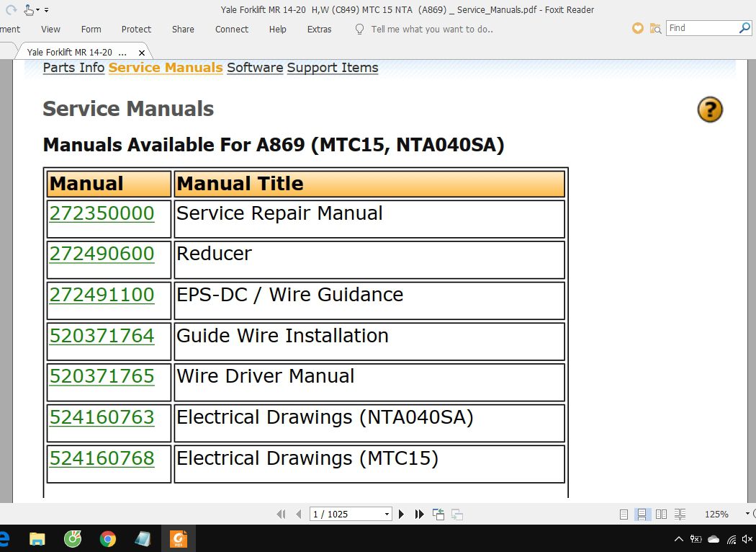Select the Facing pages layout icon
756x552 pixels.
coord(661,514)
